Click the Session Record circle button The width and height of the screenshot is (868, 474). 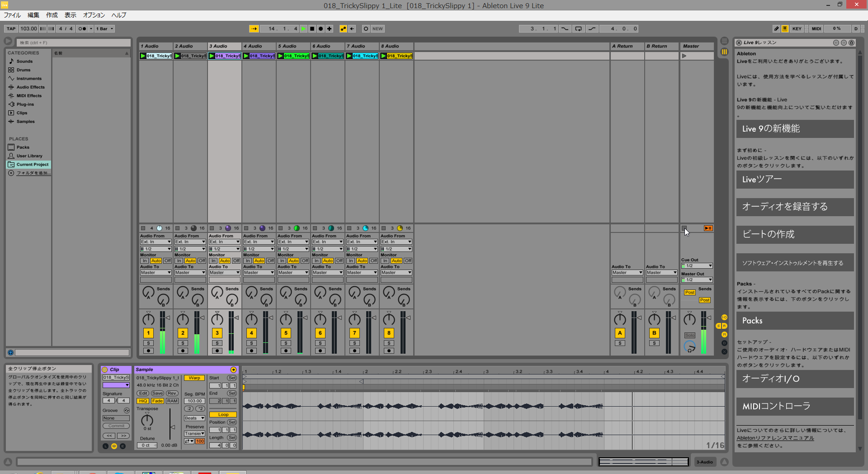(366, 28)
